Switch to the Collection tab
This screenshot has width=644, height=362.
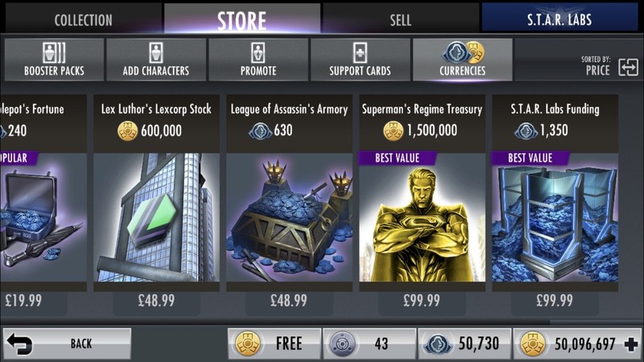(84, 19)
